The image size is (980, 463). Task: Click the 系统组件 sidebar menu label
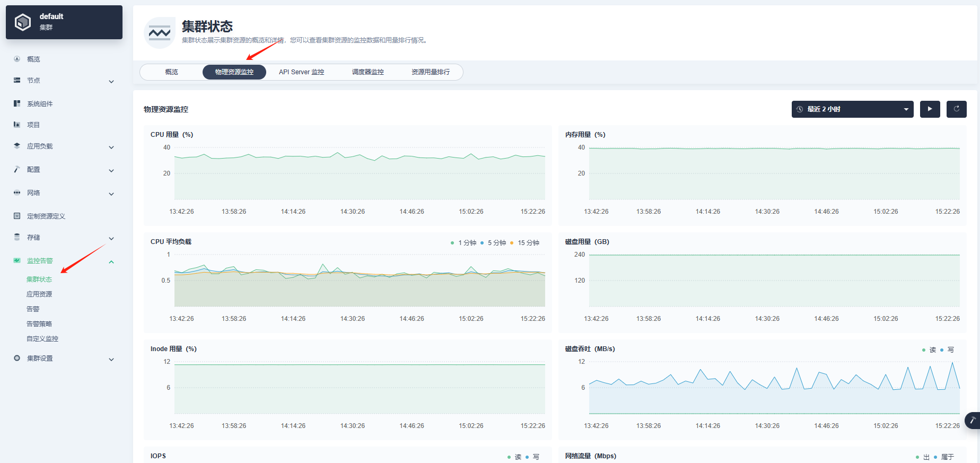40,103
